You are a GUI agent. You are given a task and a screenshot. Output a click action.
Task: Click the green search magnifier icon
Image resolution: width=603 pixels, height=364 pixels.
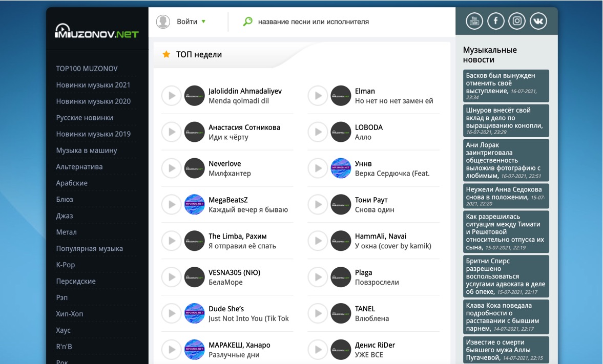click(247, 21)
